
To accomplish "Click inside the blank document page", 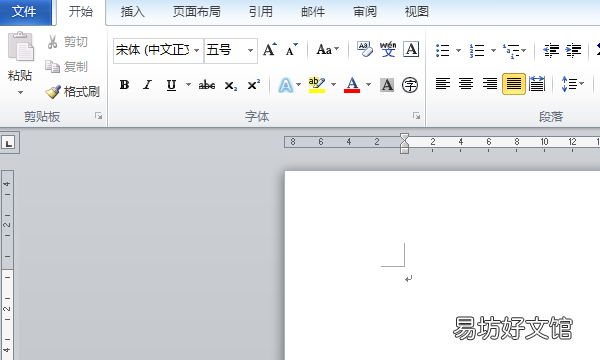I will click(442, 265).
